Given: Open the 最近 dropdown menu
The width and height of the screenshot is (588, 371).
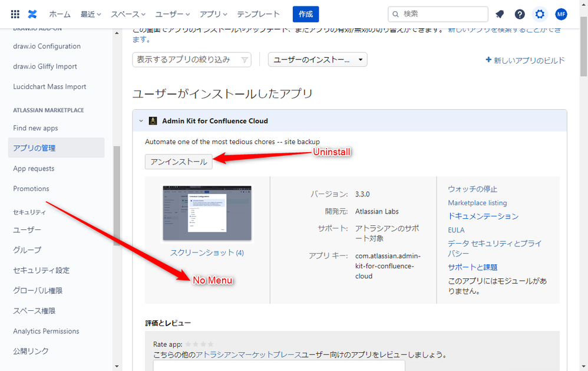Looking at the screenshot, I should coord(91,14).
